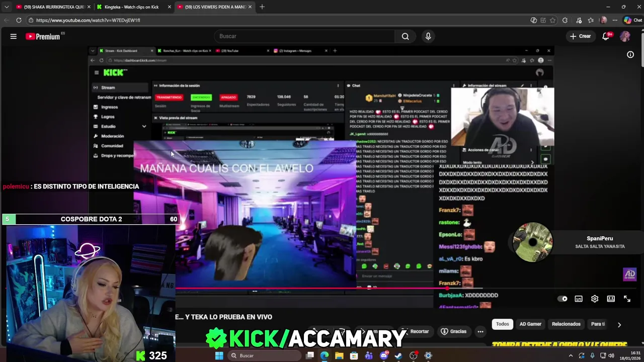Open more actions ellipsis under video

480,331
